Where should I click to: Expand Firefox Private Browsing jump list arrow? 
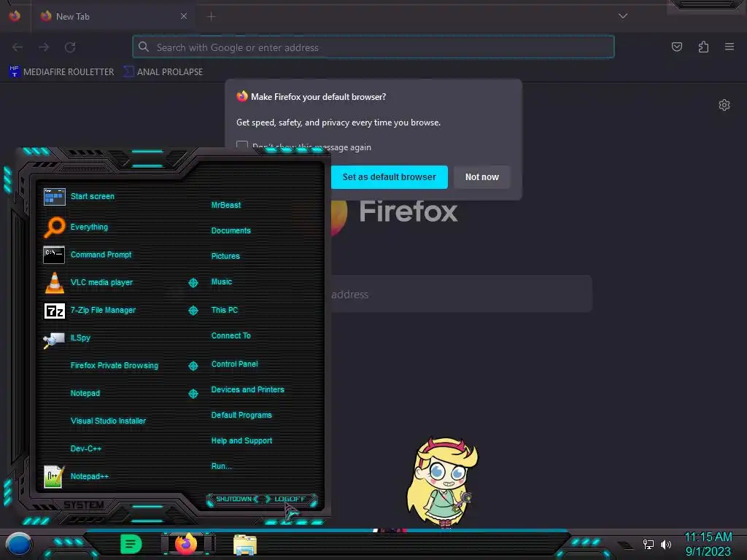click(193, 366)
